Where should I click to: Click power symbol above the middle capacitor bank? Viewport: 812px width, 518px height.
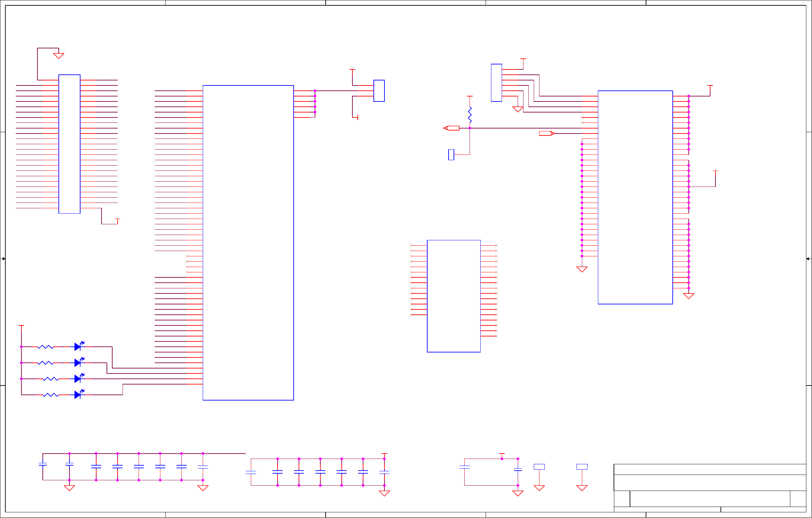click(x=384, y=455)
